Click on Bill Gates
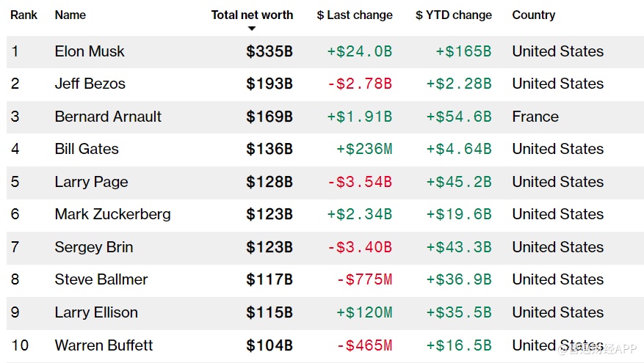The height and width of the screenshot is (363, 644). 87,149
